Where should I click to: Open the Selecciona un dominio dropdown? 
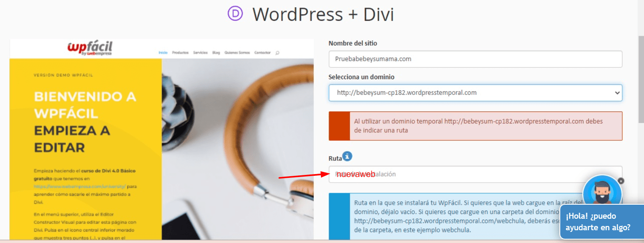475,92
